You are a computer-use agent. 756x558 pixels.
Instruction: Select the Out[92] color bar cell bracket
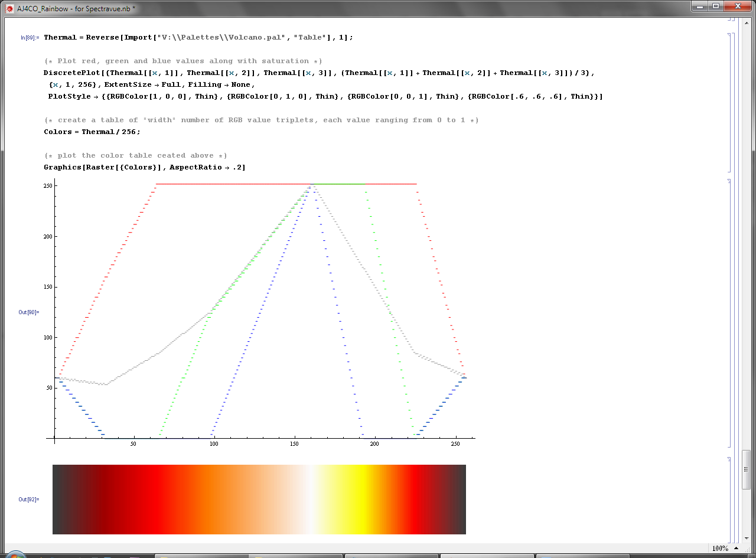click(x=731, y=499)
